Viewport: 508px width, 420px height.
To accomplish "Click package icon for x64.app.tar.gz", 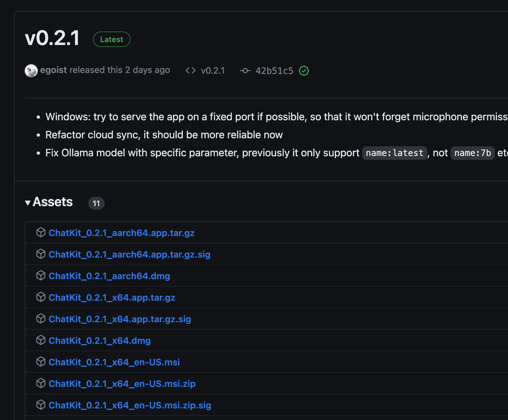I will pos(41,297).
